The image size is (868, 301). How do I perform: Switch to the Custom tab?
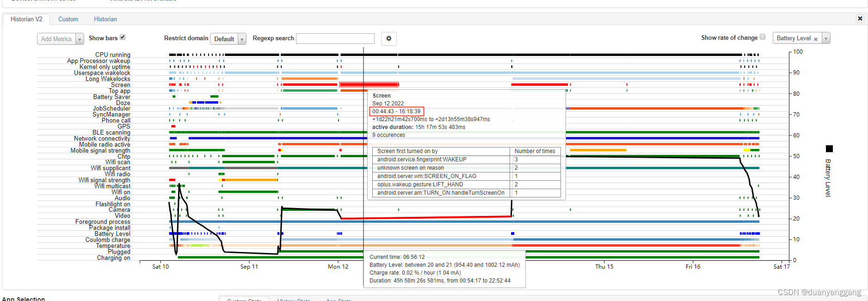[x=68, y=19]
